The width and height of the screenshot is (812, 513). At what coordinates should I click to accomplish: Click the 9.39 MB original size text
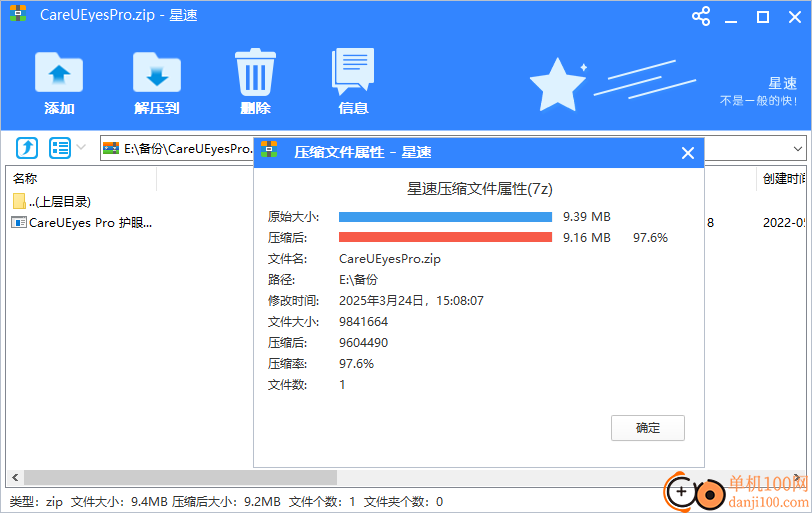[587, 217]
